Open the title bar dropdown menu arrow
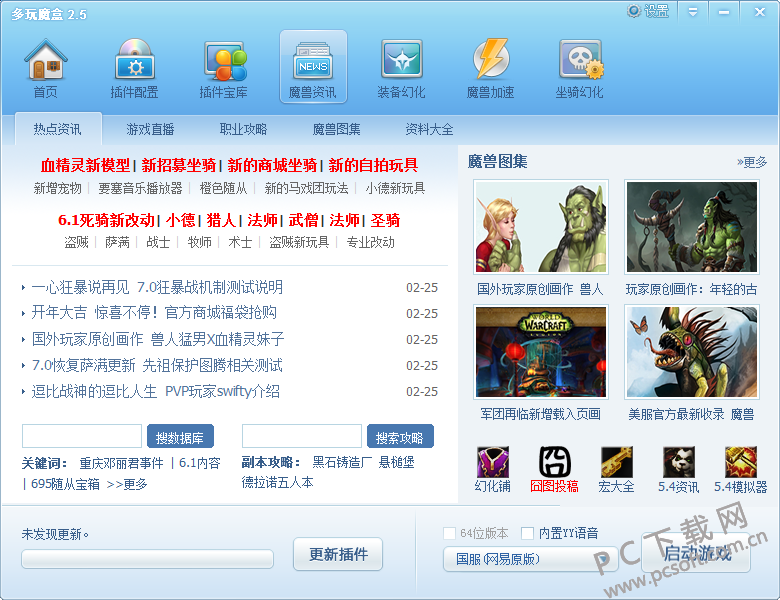The image size is (780, 600). (x=693, y=11)
